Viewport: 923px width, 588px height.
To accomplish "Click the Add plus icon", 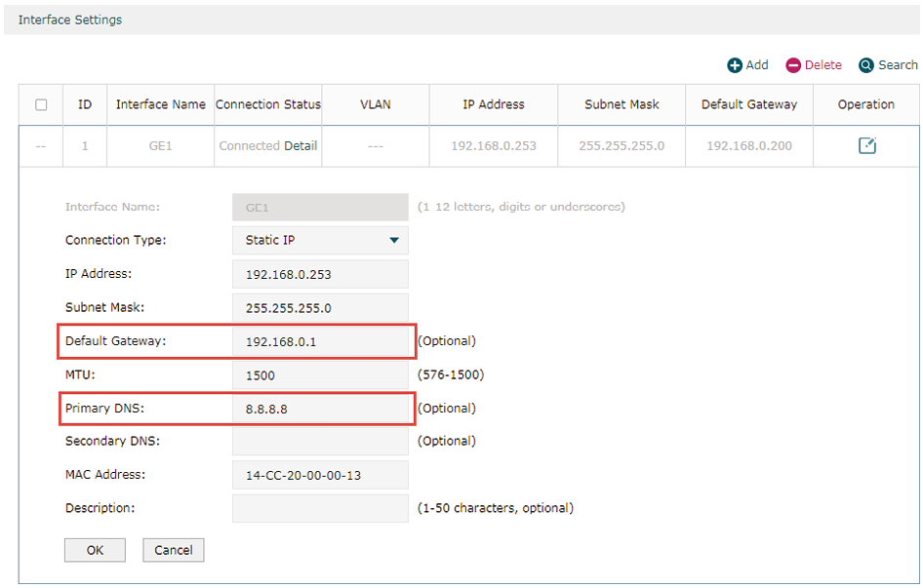I will [734, 65].
